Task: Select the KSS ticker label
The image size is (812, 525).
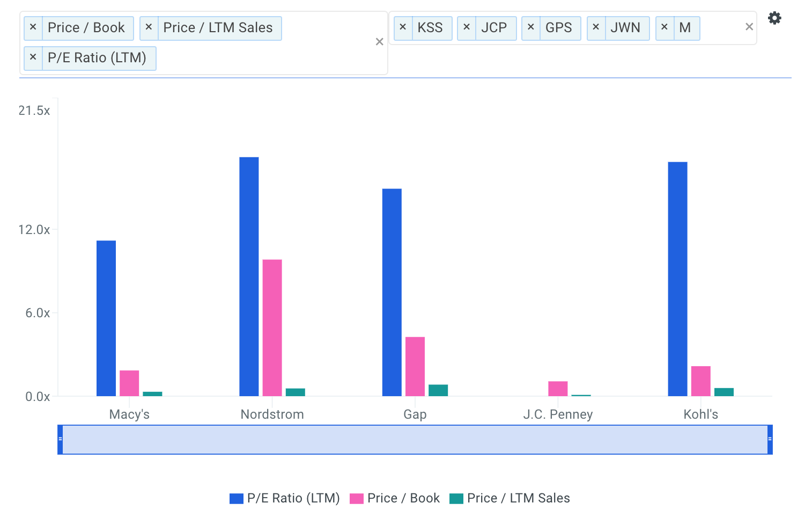Action: (430, 28)
